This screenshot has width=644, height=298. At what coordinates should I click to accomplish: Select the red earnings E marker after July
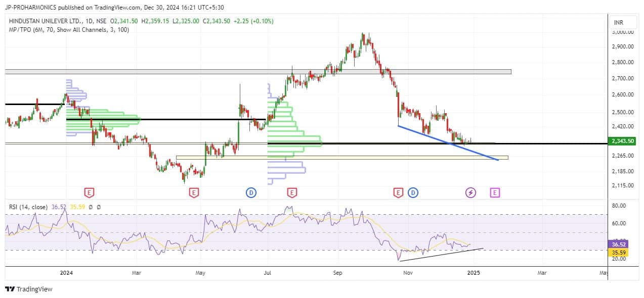[291, 192]
